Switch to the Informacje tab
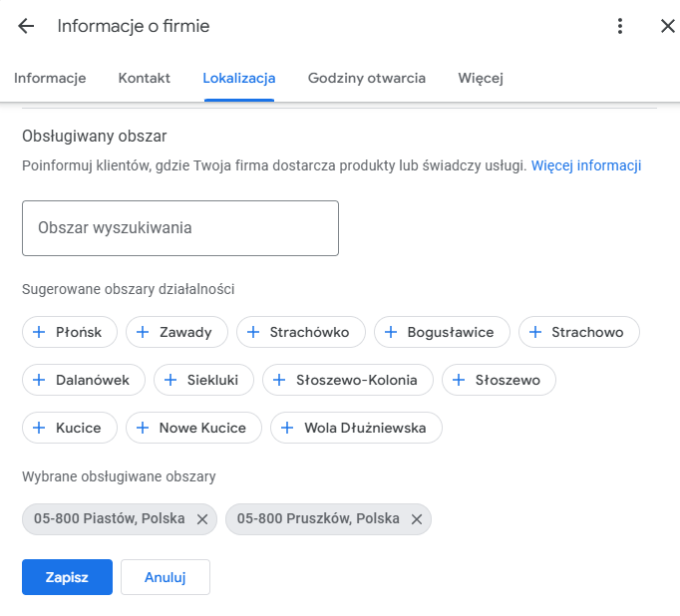Image resolution: width=680 pixels, height=616 pixels. pos(50,78)
